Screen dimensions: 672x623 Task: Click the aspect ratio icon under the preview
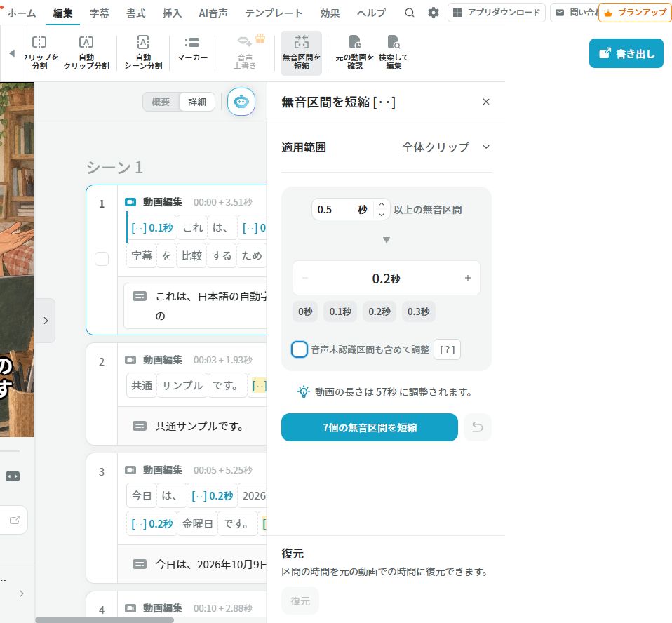13,476
